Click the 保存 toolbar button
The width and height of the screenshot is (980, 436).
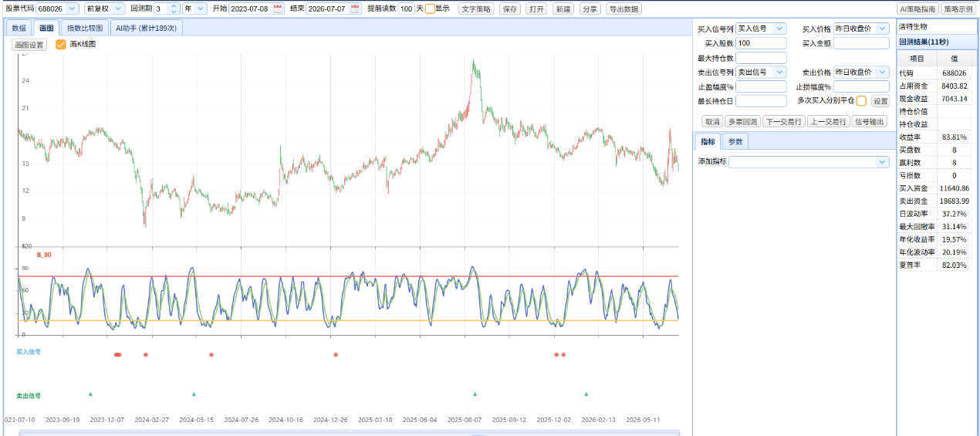510,8
